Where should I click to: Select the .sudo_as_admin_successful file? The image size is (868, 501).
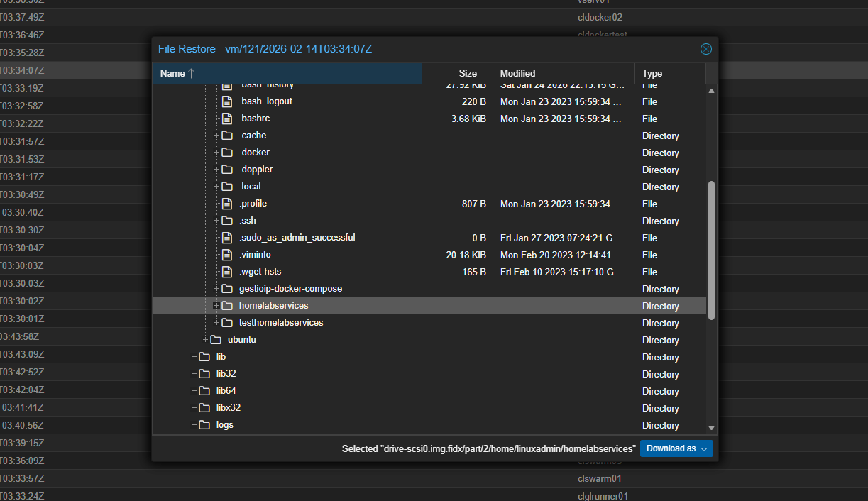(297, 238)
